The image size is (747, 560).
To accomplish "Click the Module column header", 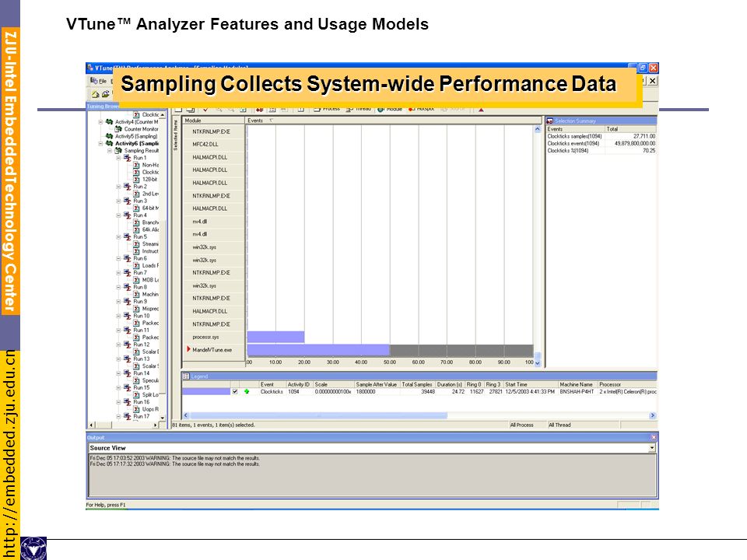I will 213,121.
